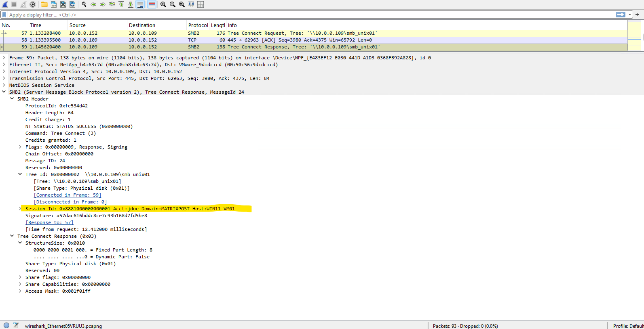Expand the Frame 59 tree node
644x329 pixels.
(x=4, y=58)
